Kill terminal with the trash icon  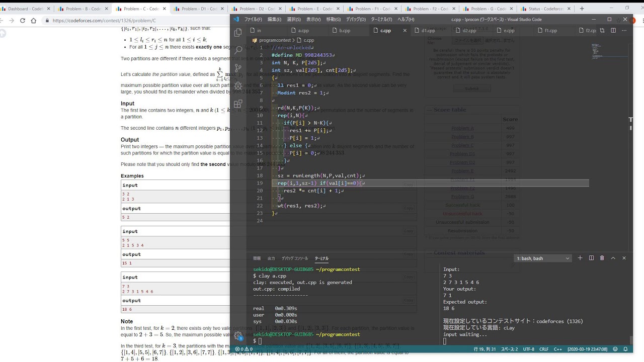pyautogui.click(x=602, y=258)
